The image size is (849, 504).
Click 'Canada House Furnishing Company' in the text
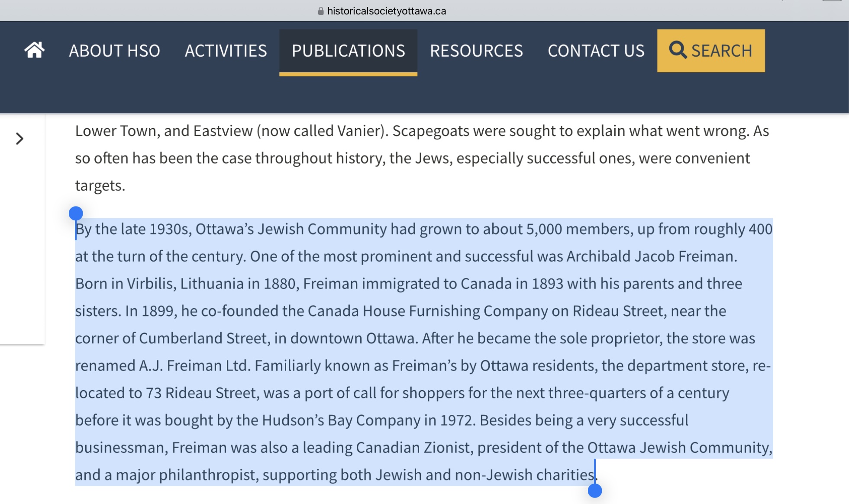428,311
